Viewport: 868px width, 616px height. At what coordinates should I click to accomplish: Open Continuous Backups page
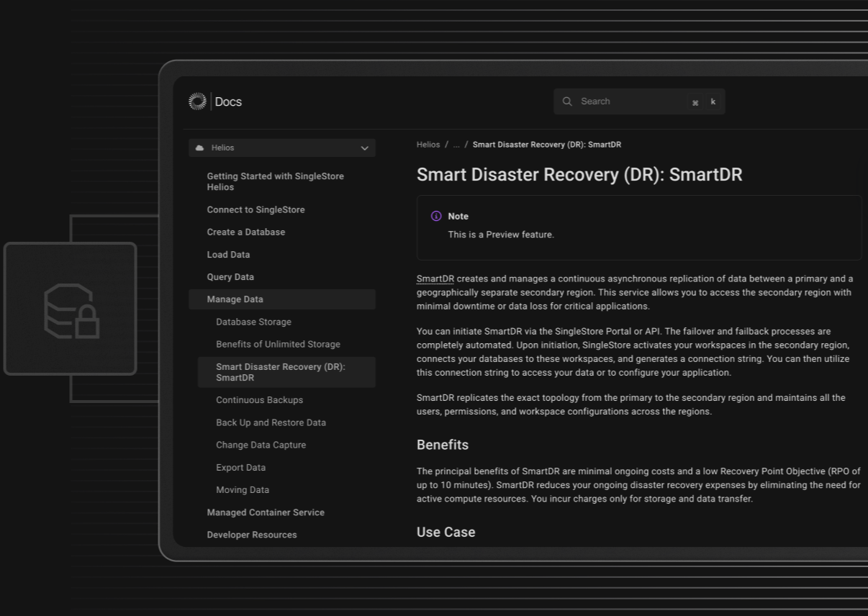[259, 400]
